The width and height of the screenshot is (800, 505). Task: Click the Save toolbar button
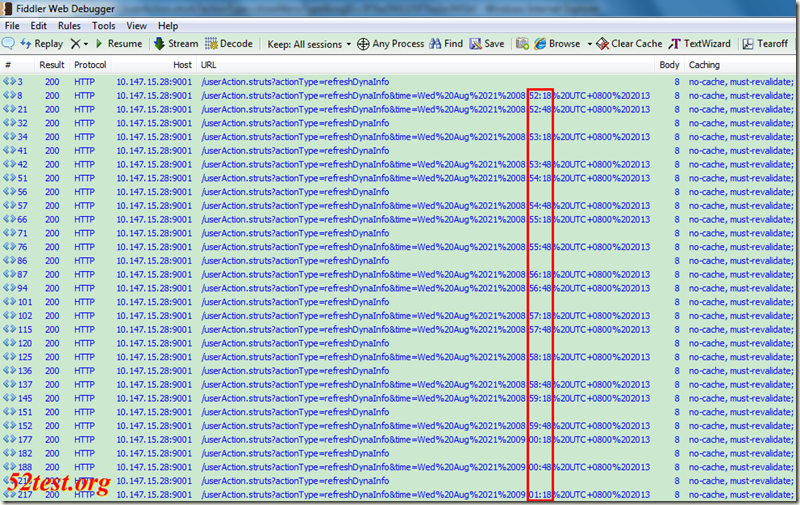tap(486, 44)
